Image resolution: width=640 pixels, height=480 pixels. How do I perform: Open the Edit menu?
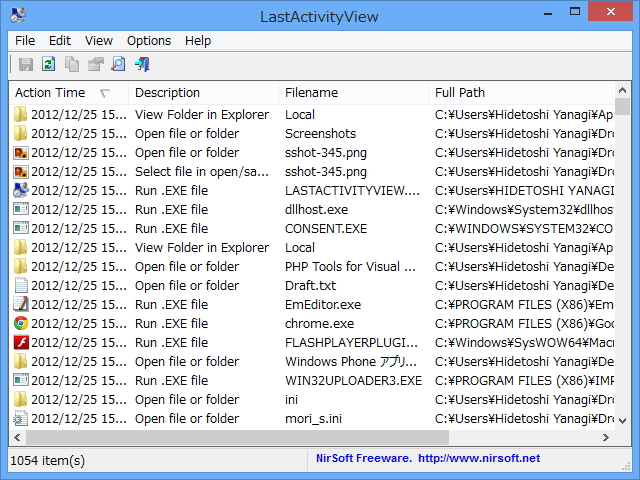click(x=60, y=41)
